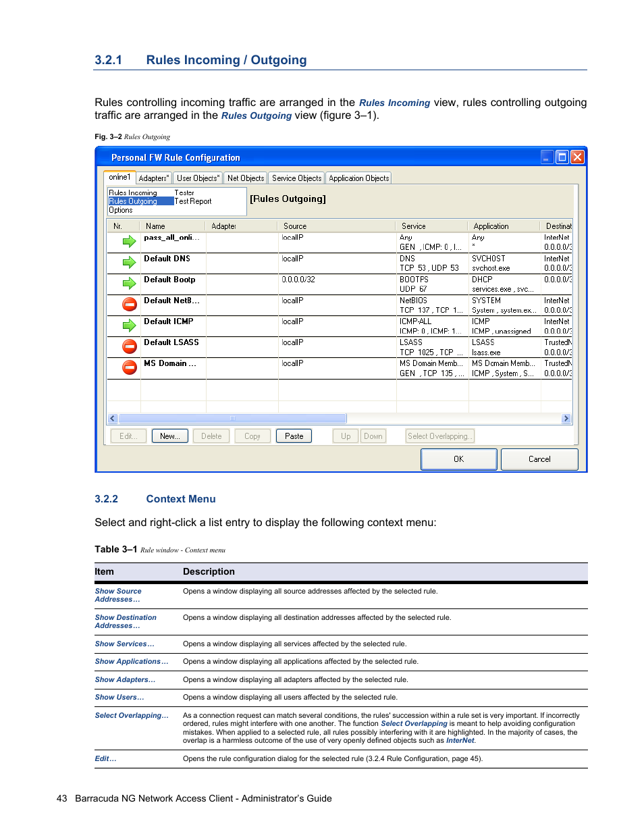The height and width of the screenshot is (834, 644).
Task: Click the Nr. column header
Action: click(x=123, y=226)
